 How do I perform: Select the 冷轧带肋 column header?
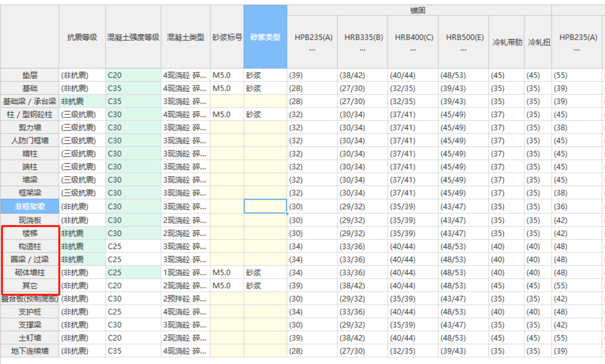[507, 42]
